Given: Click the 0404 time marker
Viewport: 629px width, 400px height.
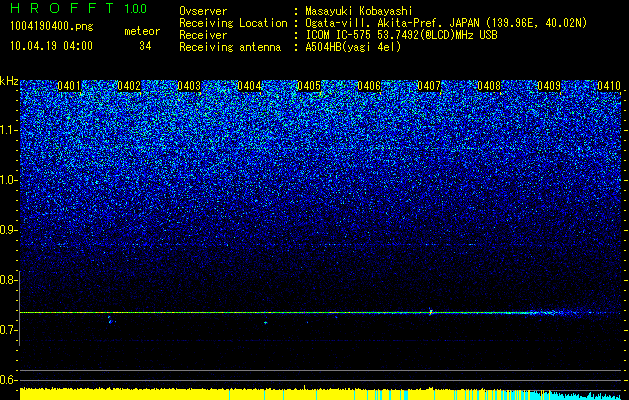Looking at the screenshot, I should (x=249, y=86).
